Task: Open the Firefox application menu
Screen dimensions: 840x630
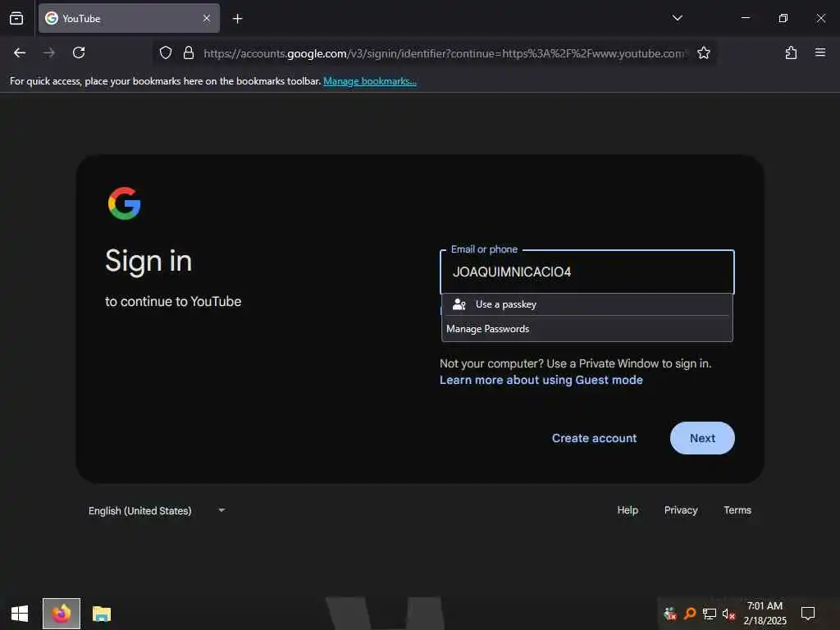Action: pos(819,52)
